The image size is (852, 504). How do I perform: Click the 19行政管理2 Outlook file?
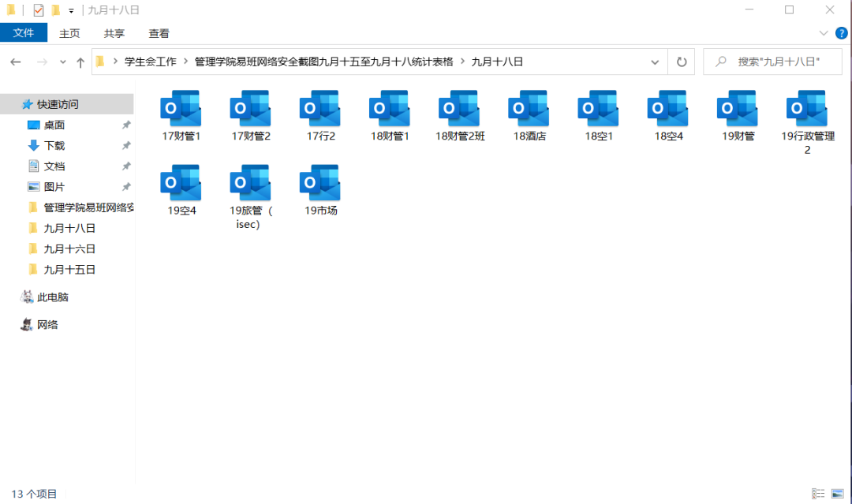pyautogui.click(x=807, y=123)
